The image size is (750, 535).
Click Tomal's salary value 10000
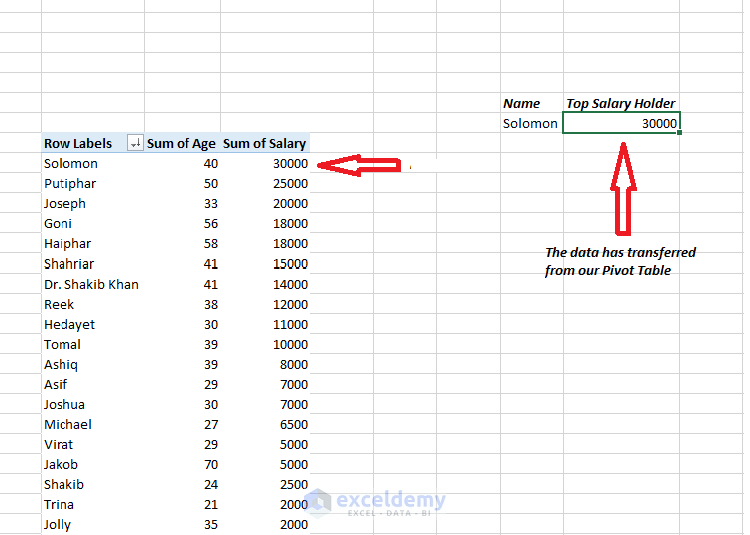(290, 345)
